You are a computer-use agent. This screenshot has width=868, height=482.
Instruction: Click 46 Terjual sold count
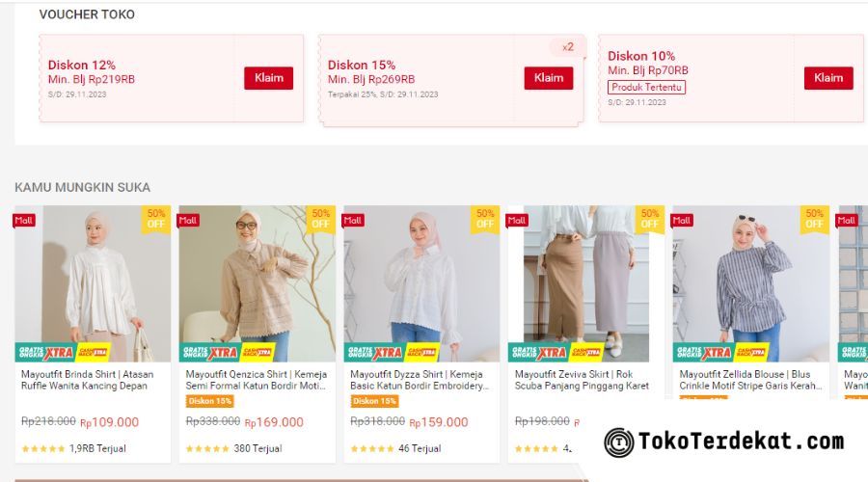(x=420, y=449)
